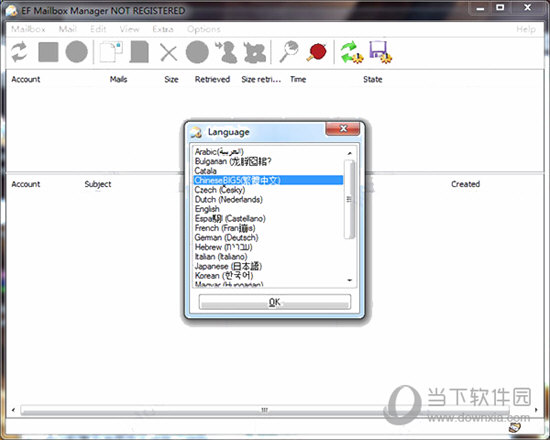Click the grey splat shaped toolbar icon
The width and height of the screenshot is (550, 440).
point(255,53)
